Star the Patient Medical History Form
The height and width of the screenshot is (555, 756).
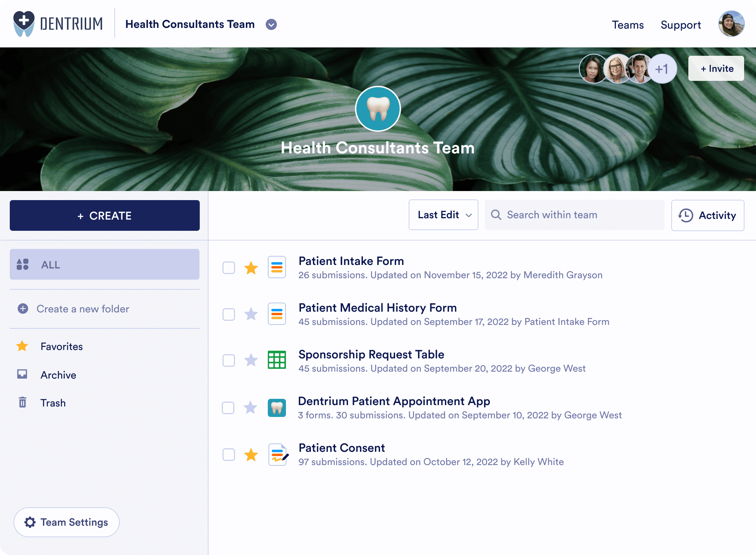(251, 314)
